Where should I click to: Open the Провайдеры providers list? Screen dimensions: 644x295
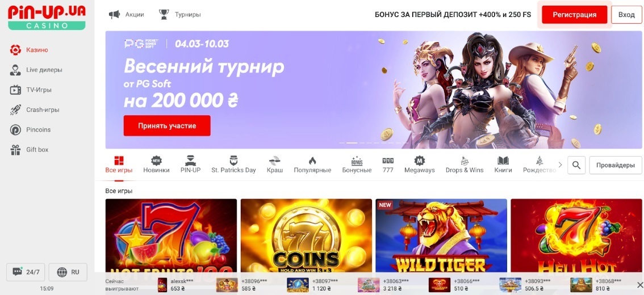click(615, 165)
